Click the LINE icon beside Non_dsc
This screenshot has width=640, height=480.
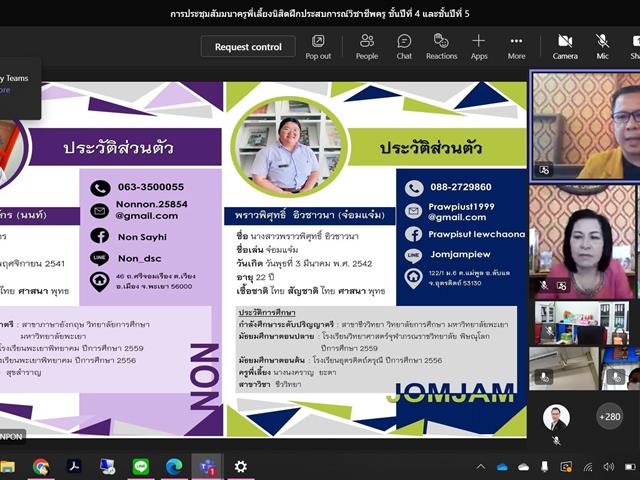click(100, 258)
